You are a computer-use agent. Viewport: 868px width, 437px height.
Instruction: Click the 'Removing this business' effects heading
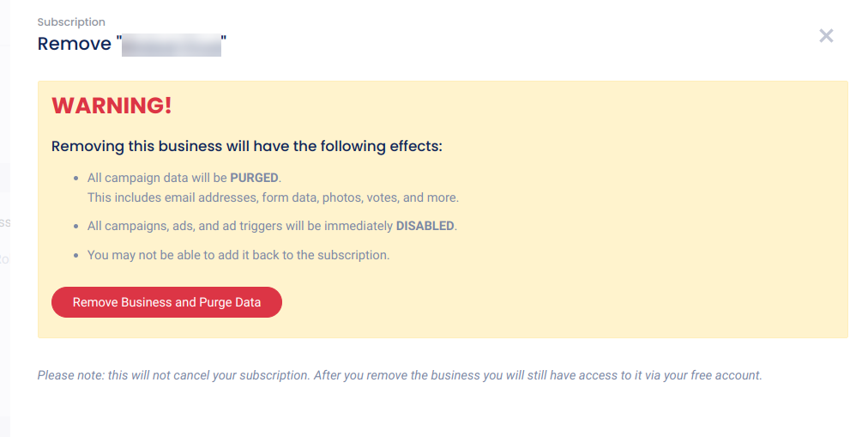pyautogui.click(x=246, y=146)
